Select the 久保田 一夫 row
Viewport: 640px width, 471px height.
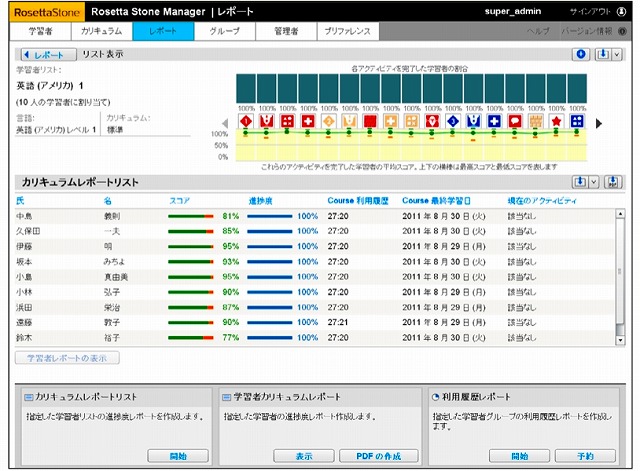click(x=315, y=231)
